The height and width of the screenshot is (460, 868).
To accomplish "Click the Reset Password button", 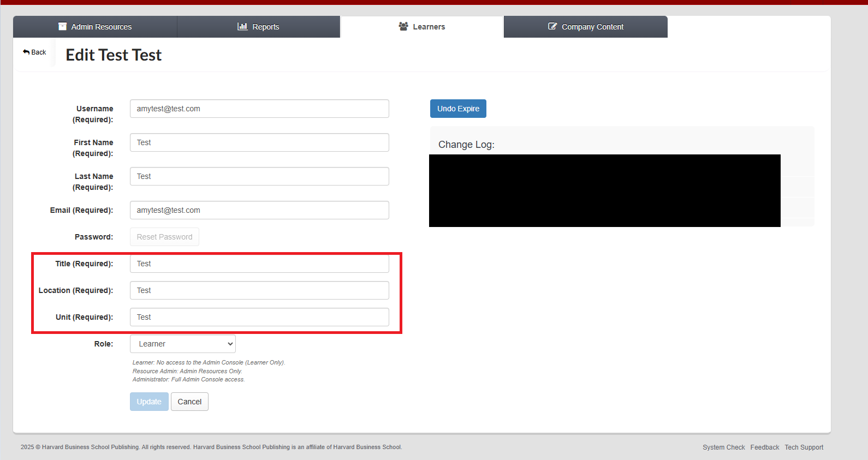I will [x=164, y=237].
